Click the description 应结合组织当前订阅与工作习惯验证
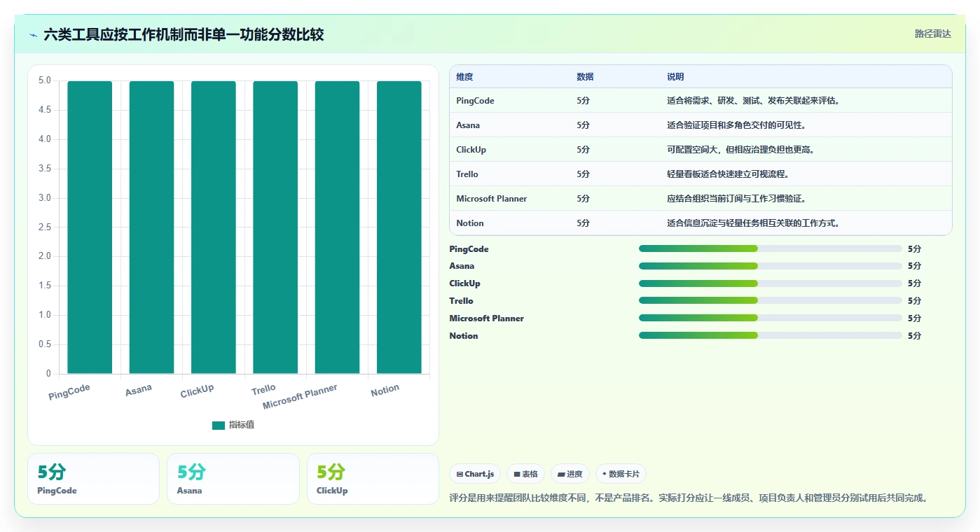Screen dimensions: 980x532 coord(736,199)
